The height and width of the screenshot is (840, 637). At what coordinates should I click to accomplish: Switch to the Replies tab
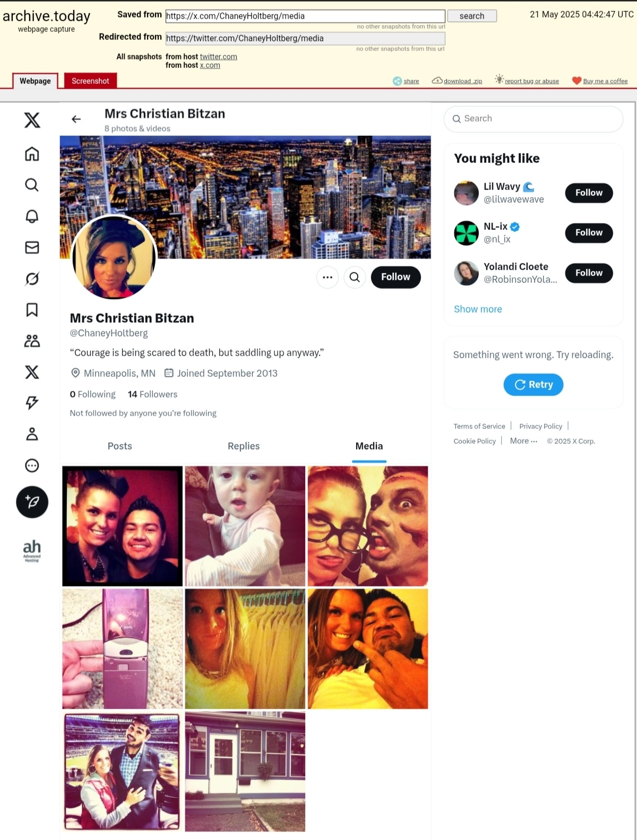tap(244, 446)
